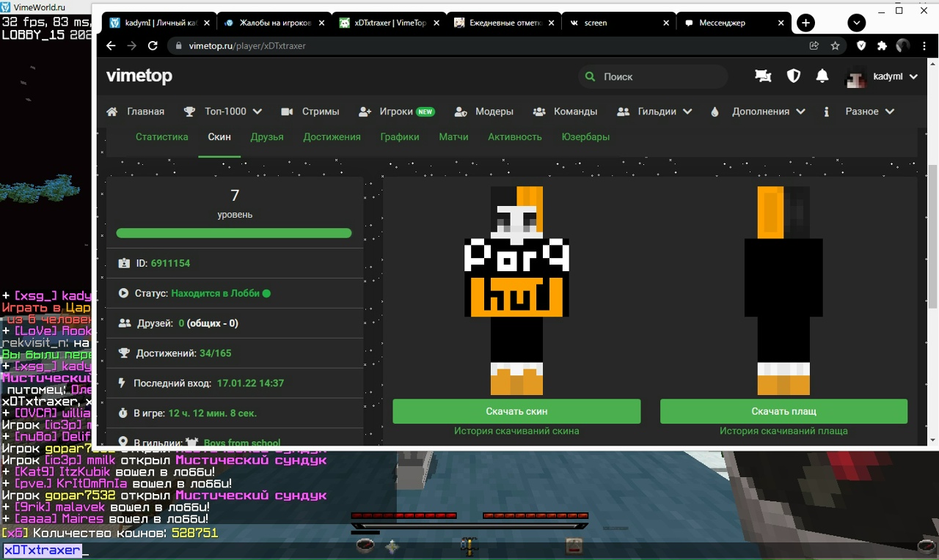Switch to the Достижения tab

click(332, 137)
